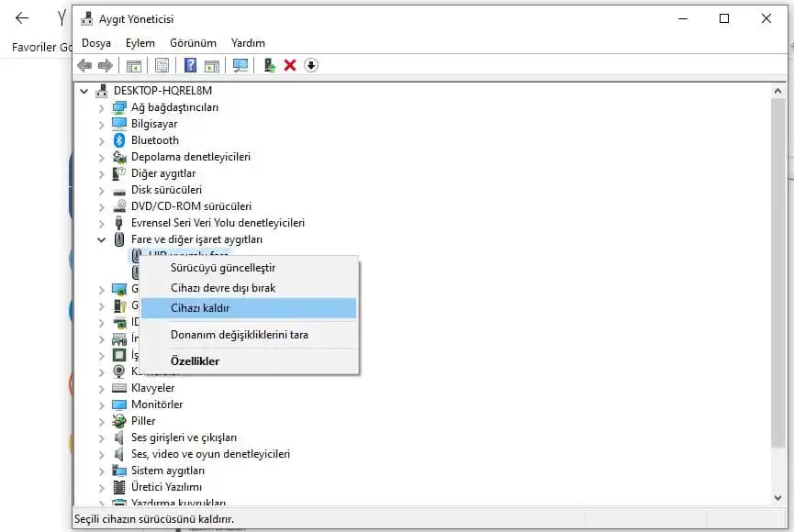Collapse the DESKTOP-HQREL8M root node
The height and width of the screenshot is (532, 794).
point(85,91)
